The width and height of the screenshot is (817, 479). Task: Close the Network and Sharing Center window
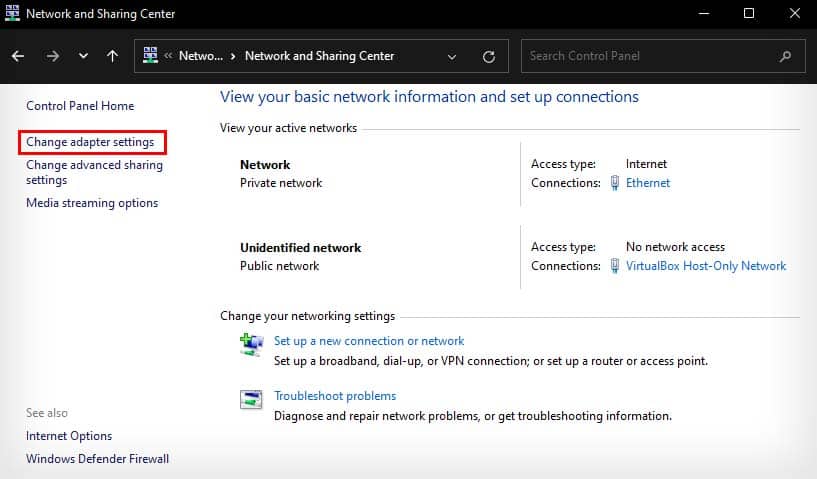pos(794,13)
